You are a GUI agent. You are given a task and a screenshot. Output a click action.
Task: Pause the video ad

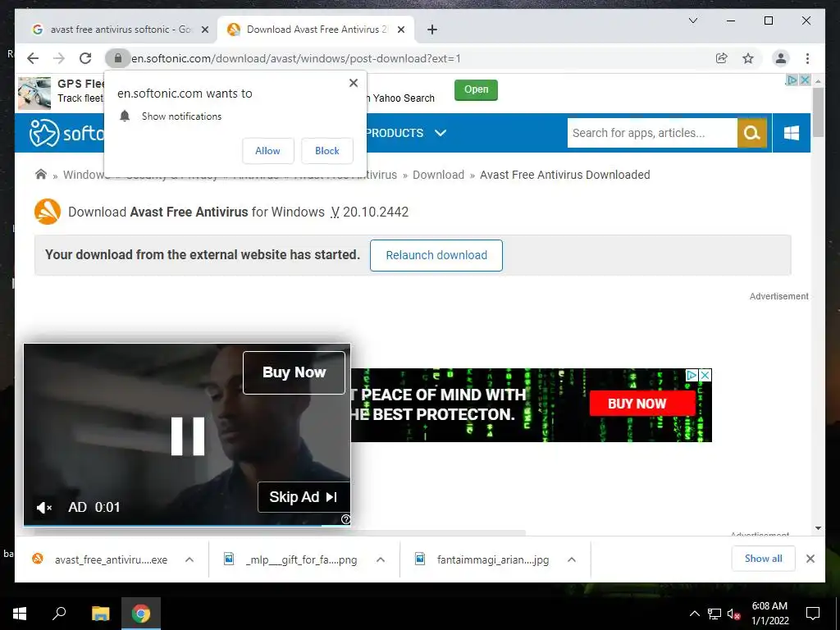point(188,436)
